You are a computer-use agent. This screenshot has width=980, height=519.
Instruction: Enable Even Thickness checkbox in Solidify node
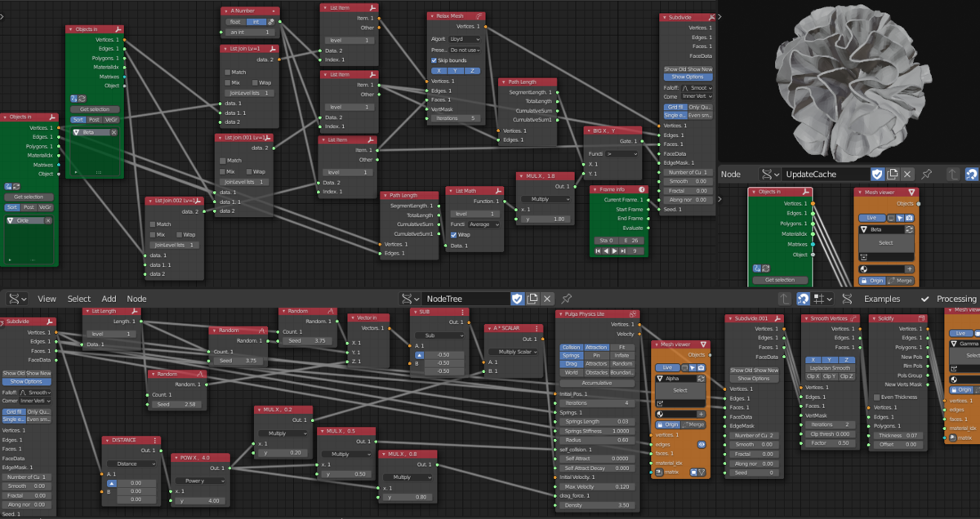pyautogui.click(x=877, y=397)
